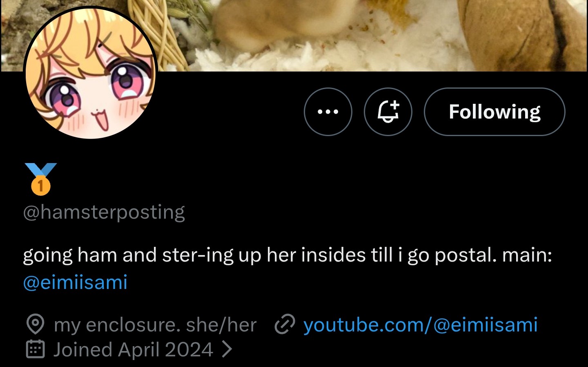Viewport: 588px width, 367px height.
Task: Click the calendar icon next to join date
Action: click(x=35, y=349)
